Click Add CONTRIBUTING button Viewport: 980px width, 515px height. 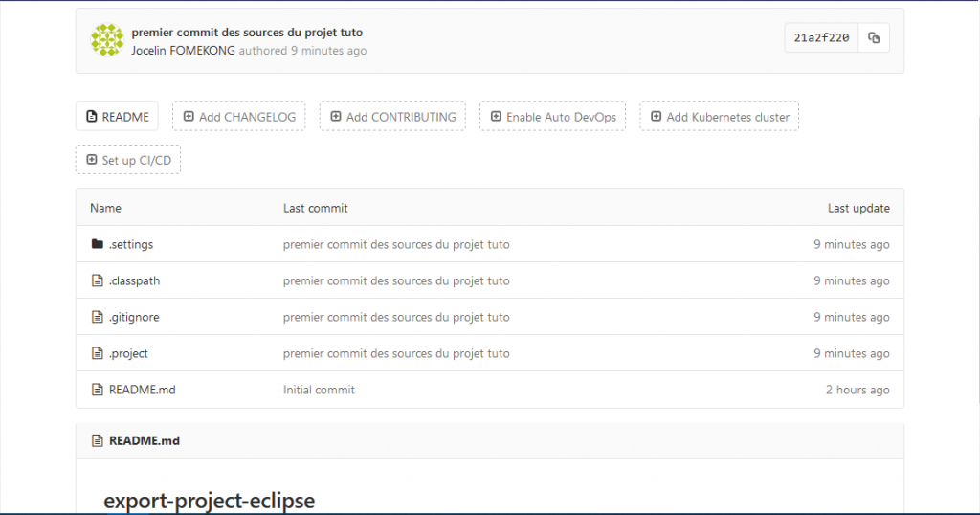(392, 116)
